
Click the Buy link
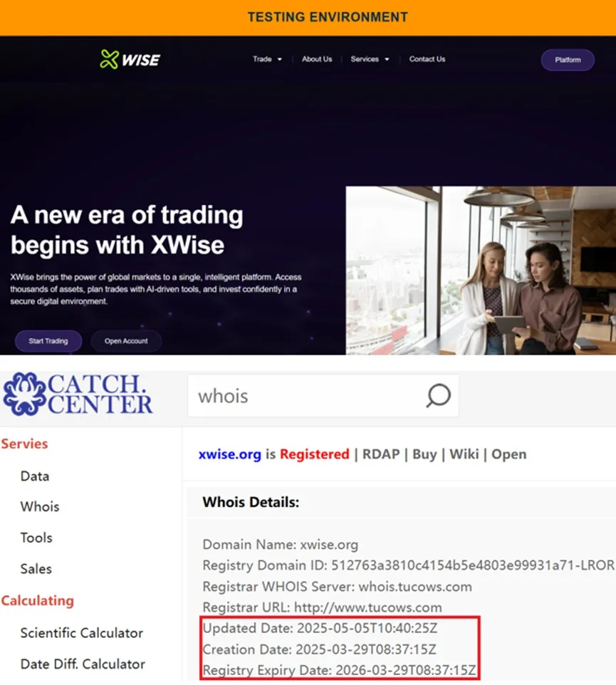(424, 454)
